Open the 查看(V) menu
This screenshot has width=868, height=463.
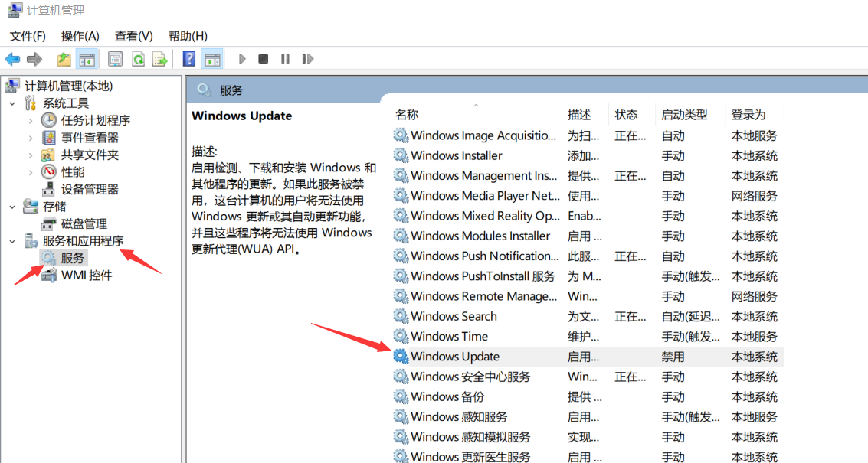[133, 36]
